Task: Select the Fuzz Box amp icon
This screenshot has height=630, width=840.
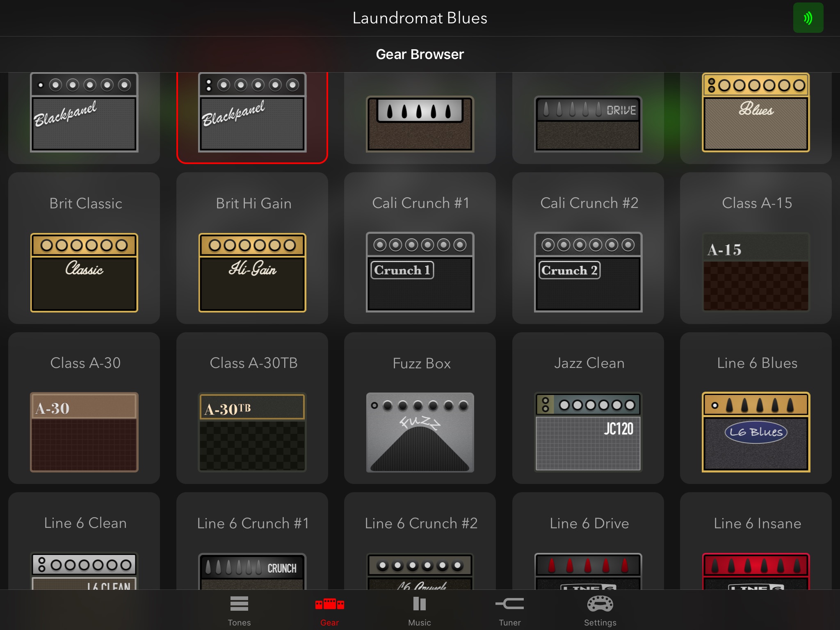Action: (420, 432)
